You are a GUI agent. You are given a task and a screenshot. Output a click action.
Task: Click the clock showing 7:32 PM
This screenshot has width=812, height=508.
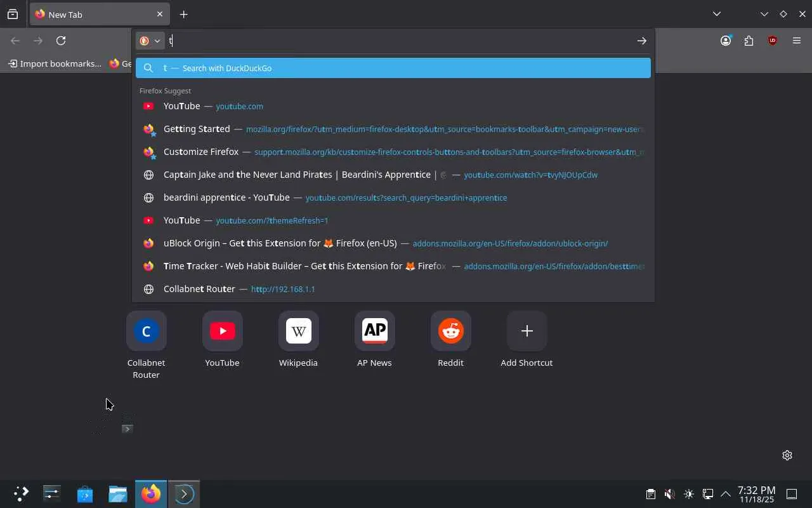pos(756,494)
